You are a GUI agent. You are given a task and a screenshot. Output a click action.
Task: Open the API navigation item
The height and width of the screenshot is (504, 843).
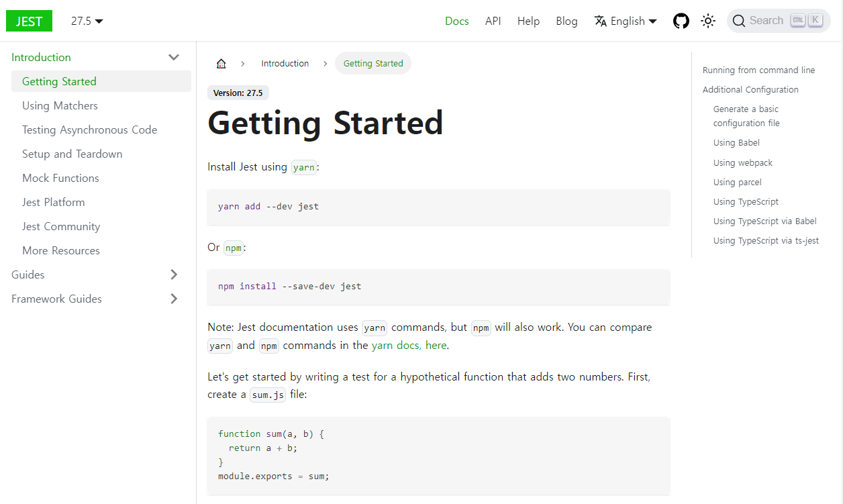point(493,21)
